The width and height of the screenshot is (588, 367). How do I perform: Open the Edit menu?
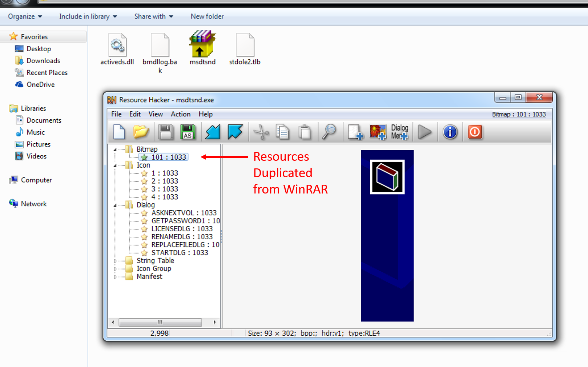pyautogui.click(x=135, y=114)
